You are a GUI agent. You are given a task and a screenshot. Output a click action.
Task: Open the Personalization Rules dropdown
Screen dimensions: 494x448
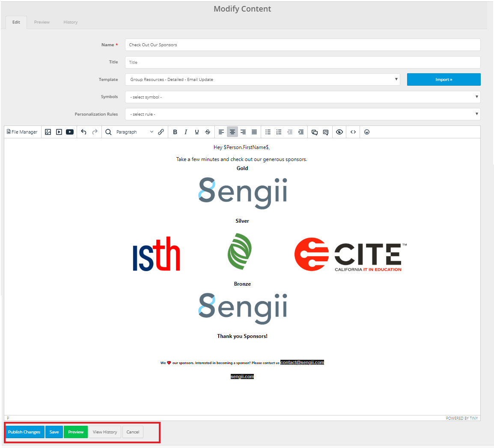pos(303,114)
